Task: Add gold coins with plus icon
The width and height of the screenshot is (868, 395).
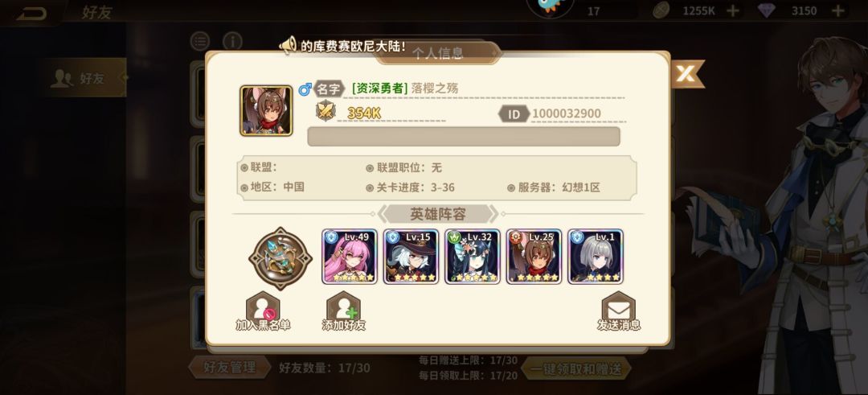Action: 732,10
